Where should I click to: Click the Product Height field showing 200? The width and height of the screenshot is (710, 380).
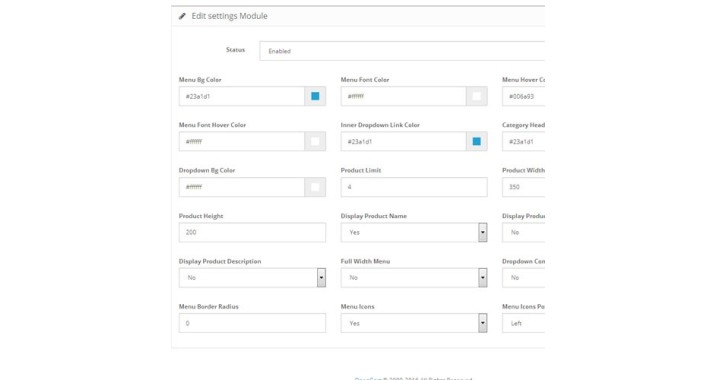point(252,232)
